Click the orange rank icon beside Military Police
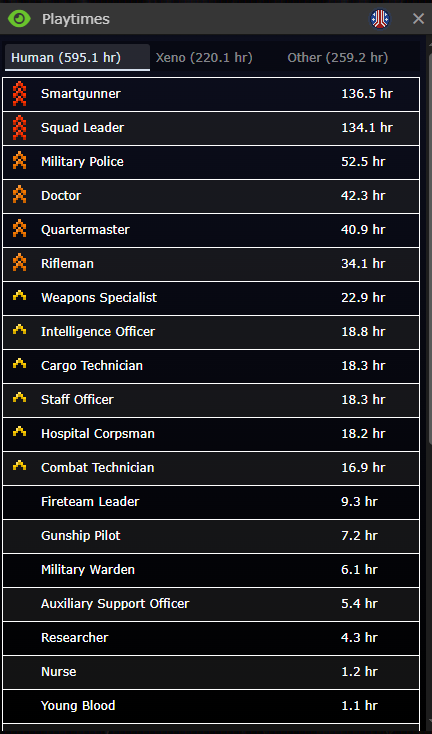Image resolution: width=432 pixels, height=734 pixels. pos(19,161)
